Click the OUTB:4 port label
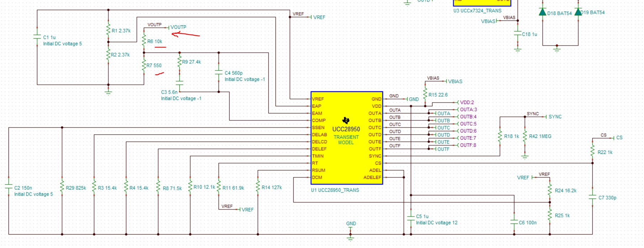Screen dimensions: 644x248 coord(468,117)
